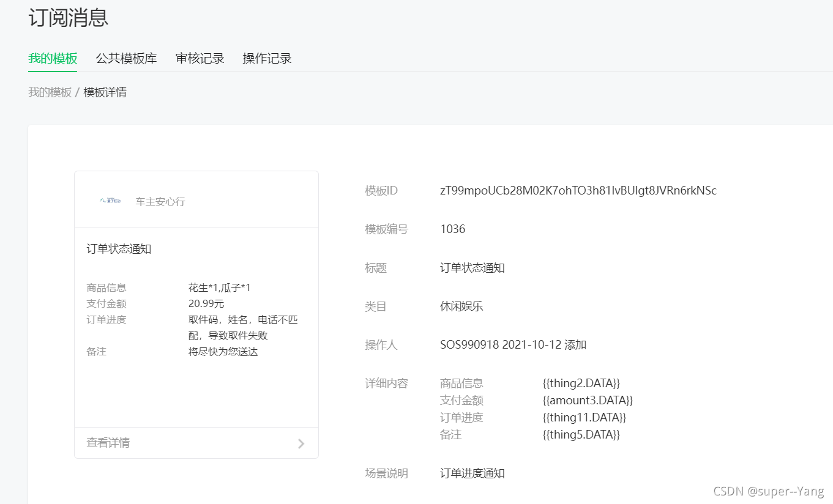The height and width of the screenshot is (504, 833).
Task: Click 取件码，姓名，电话不匹配 progress text
Action: [243, 327]
